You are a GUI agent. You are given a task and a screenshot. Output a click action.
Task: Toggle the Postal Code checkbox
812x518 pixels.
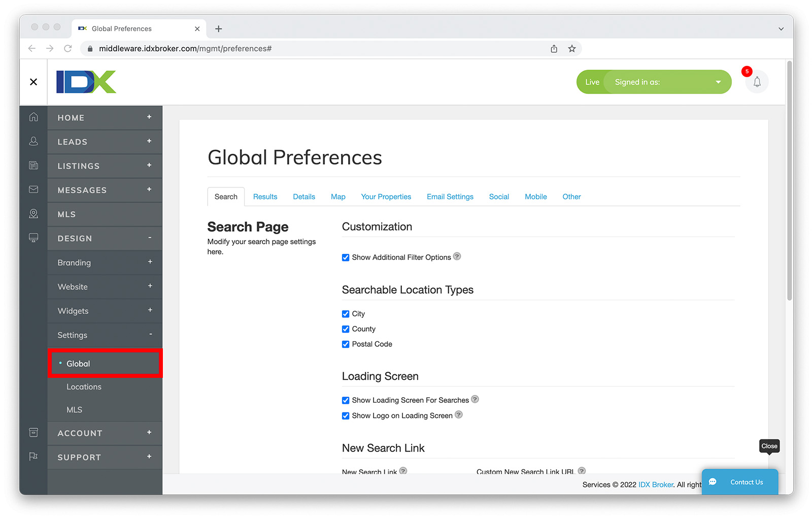pos(346,344)
